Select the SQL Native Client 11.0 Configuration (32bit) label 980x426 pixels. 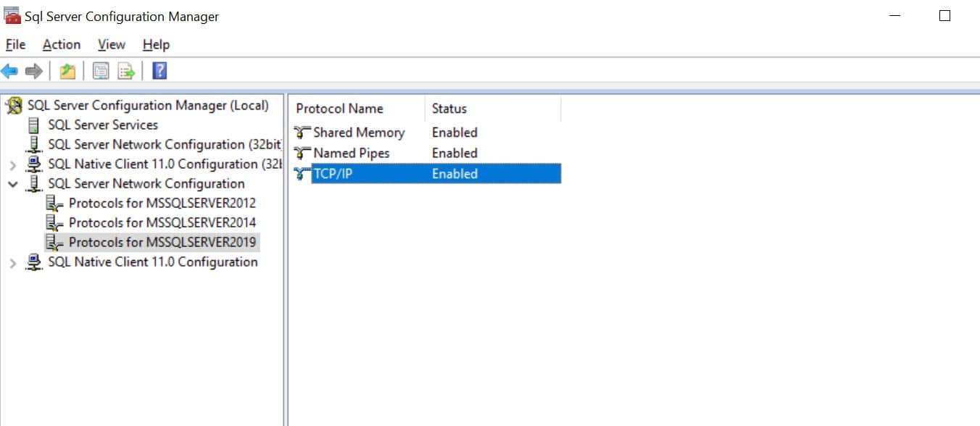pos(165,164)
